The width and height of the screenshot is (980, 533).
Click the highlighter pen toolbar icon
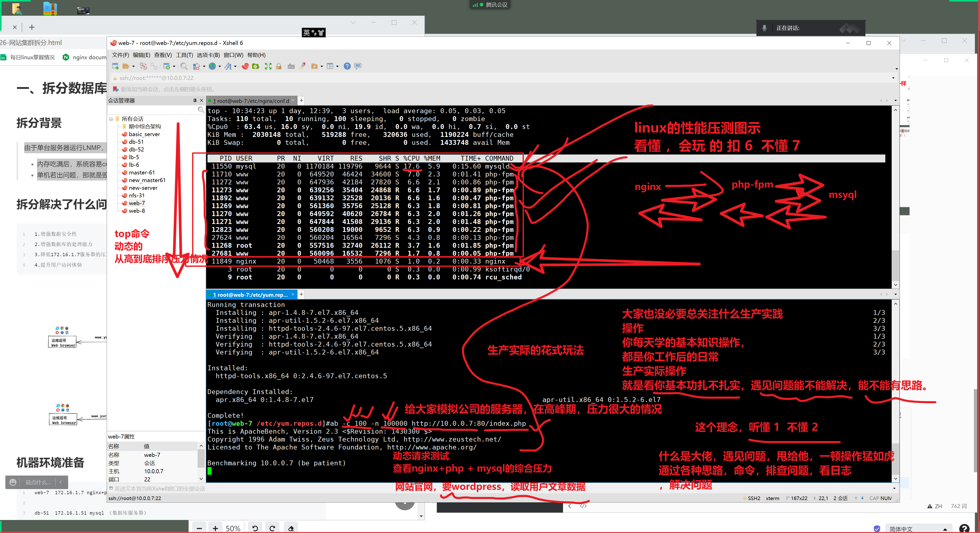click(302, 66)
